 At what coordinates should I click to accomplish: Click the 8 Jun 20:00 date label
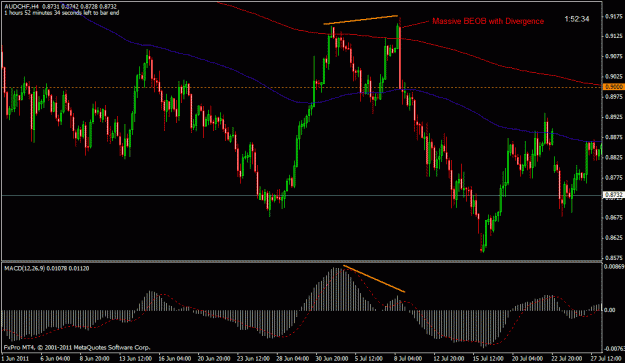point(94,358)
